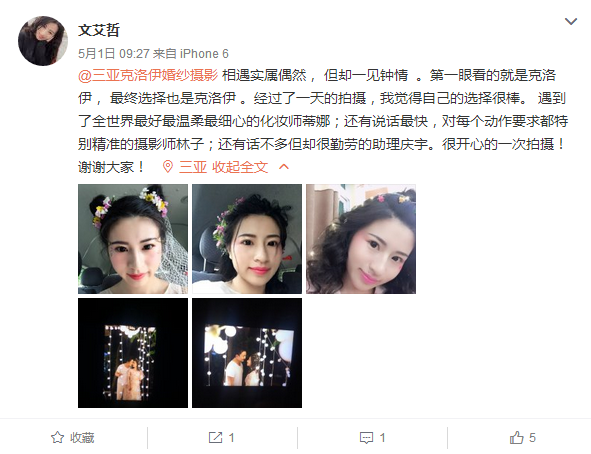This screenshot has height=454, width=591.
Task: Click the iPhone 6 source link
Action: pos(204,54)
